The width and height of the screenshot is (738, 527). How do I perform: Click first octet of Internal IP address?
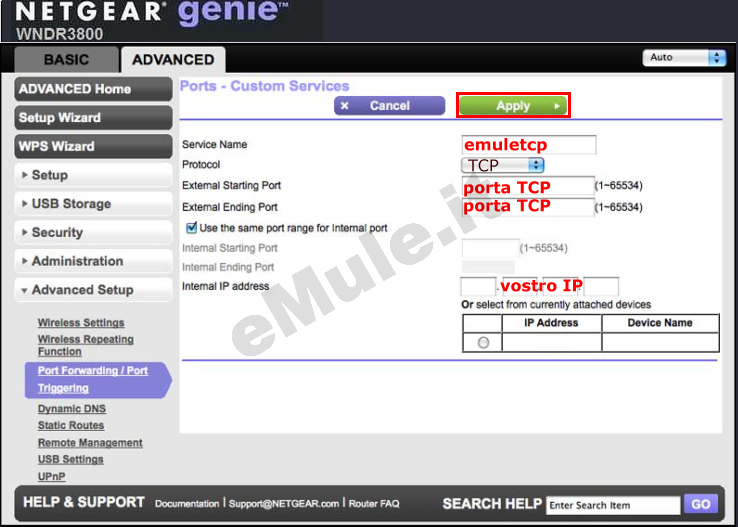pos(478,287)
